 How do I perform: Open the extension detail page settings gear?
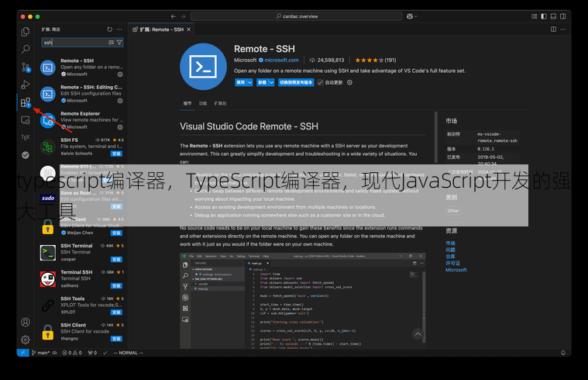(349, 83)
